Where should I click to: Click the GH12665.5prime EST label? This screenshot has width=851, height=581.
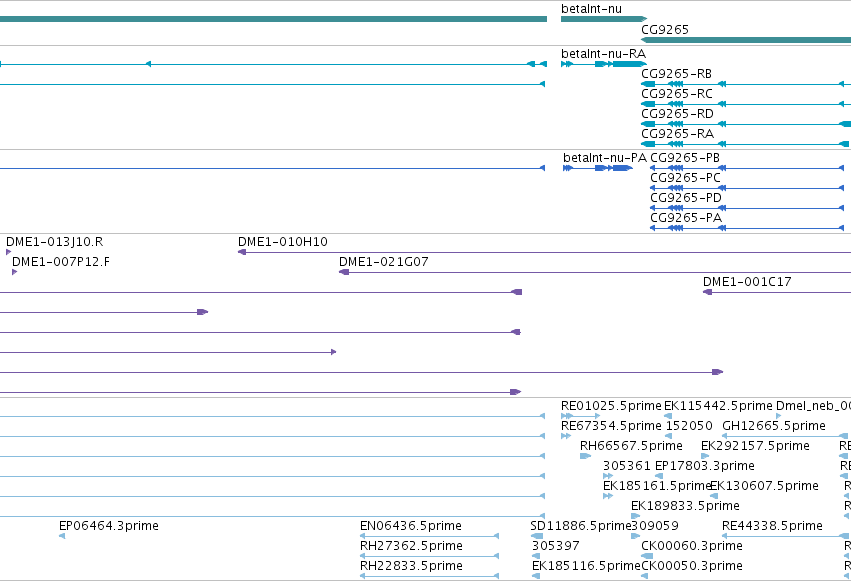(774, 426)
